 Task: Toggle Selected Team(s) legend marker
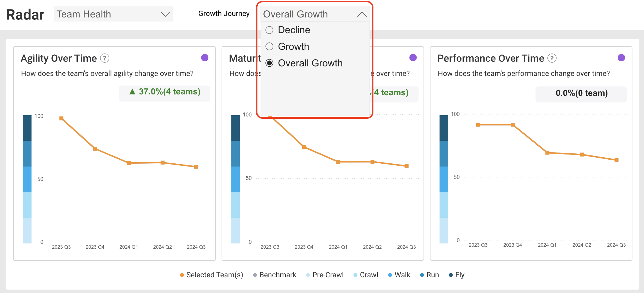[182, 275]
